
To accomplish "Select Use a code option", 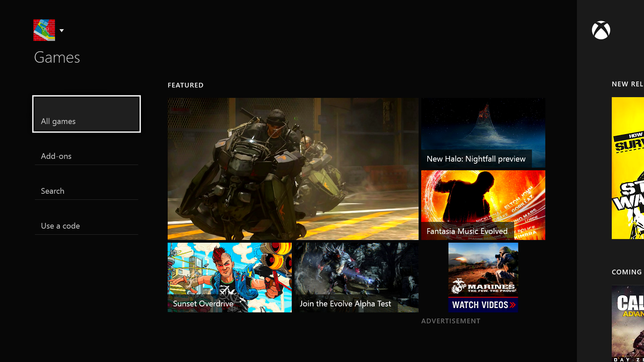I will [87, 226].
